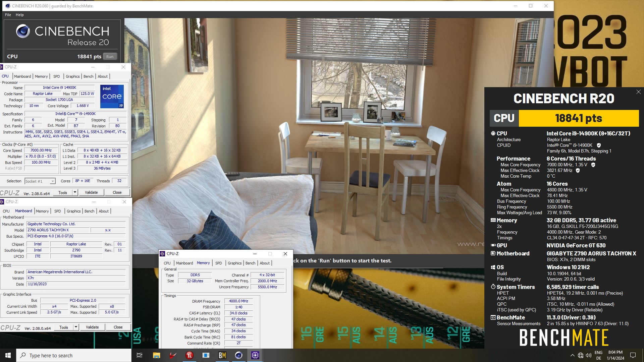This screenshot has height=362, width=644.
Task: Click the taskbar clock showing 8:04 PM
Action: coord(615,355)
